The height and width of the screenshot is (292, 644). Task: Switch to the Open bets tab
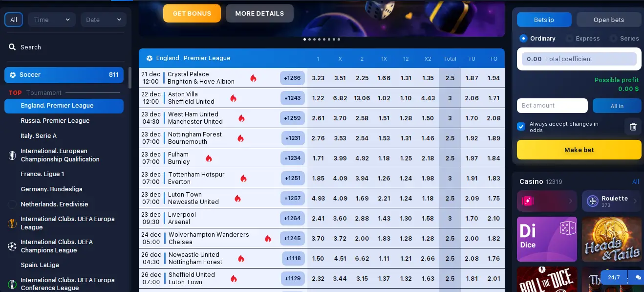tap(608, 20)
